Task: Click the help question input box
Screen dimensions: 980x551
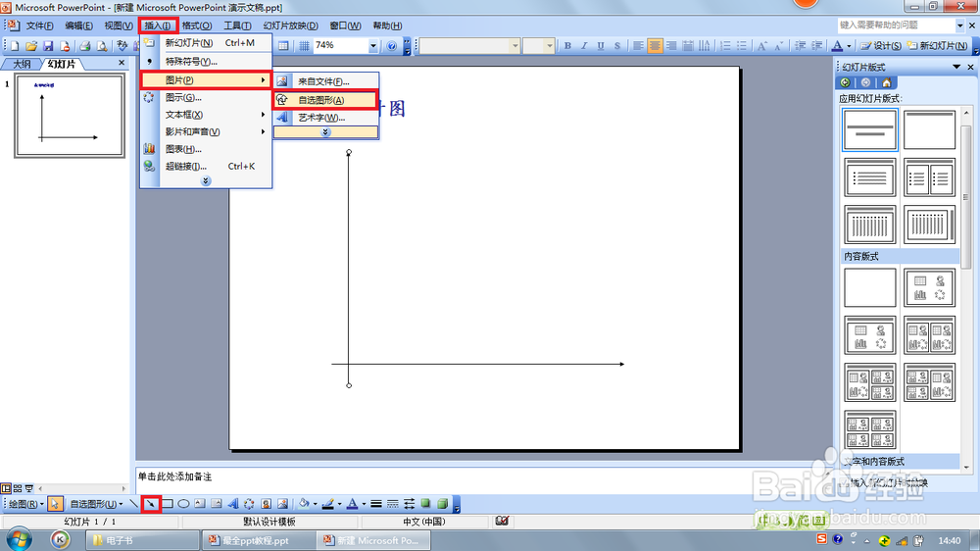Action: (x=897, y=25)
